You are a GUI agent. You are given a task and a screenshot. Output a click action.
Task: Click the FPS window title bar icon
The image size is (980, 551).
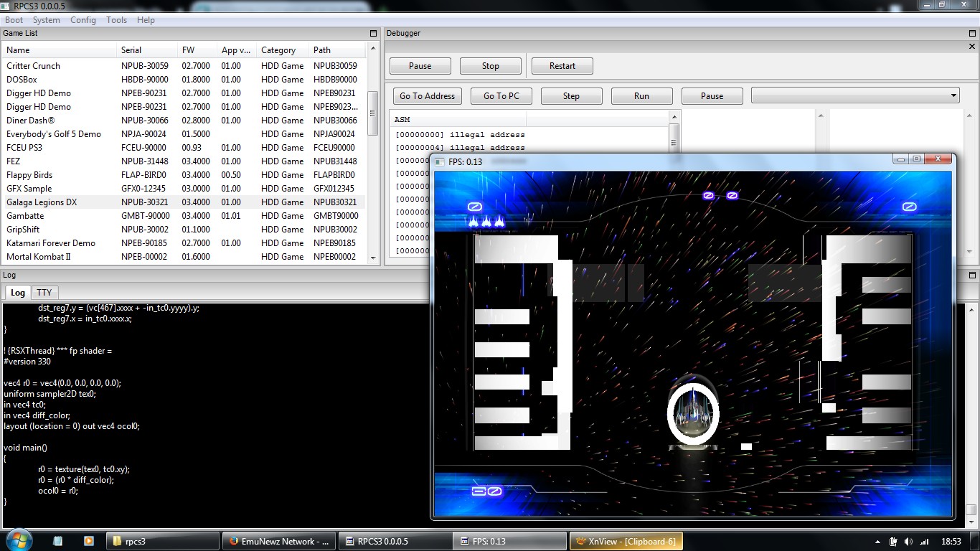pyautogui.click(x=440, y=161)
